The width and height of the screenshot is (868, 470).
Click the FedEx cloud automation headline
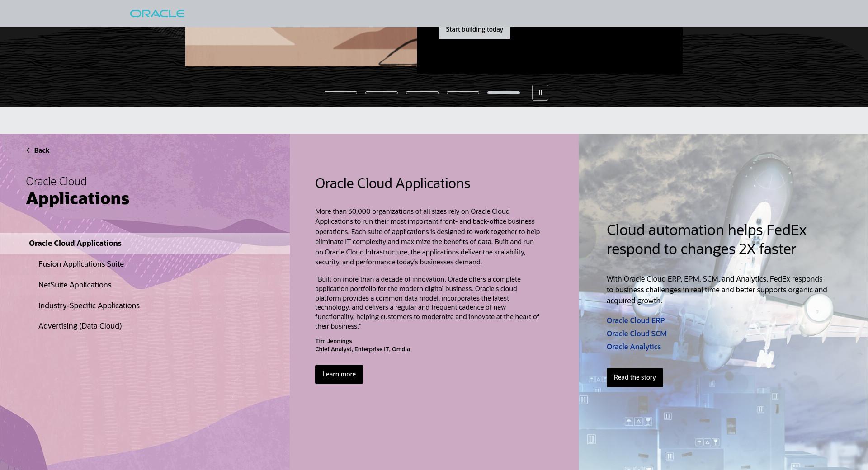[706, 240]
